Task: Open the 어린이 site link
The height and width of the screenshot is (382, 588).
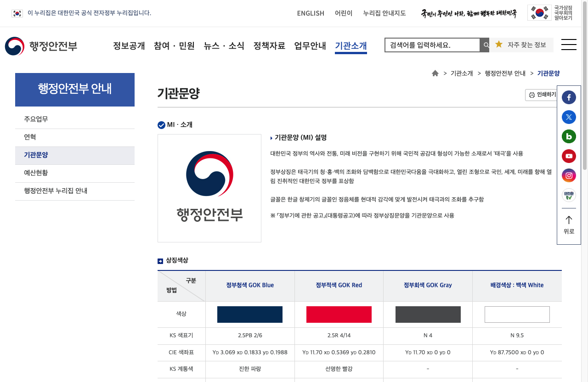Action: click(x=344, y=13)
